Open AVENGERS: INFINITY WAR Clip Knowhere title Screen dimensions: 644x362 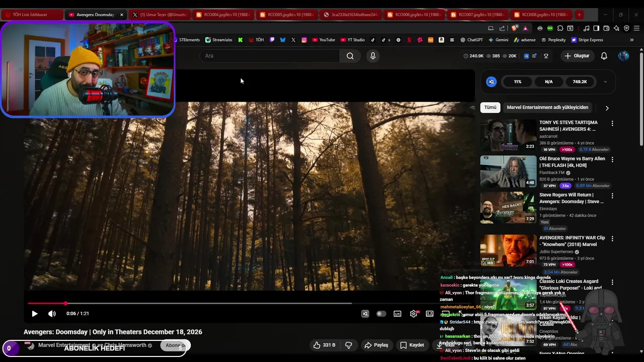(x=572, y=241)
